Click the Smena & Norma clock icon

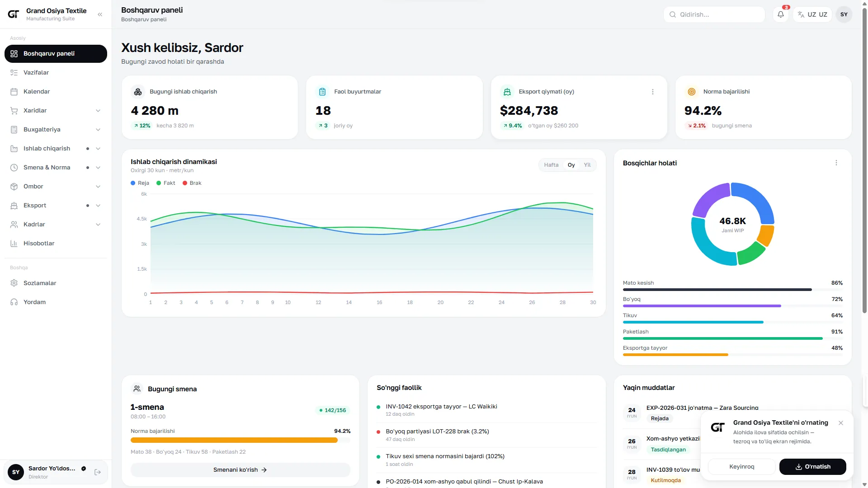[x=14, y=167]
